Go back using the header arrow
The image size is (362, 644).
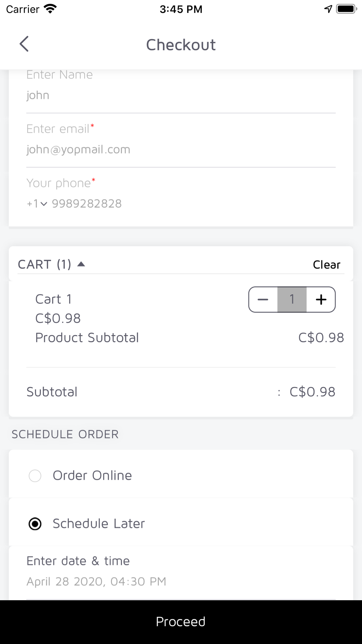tap(24, 44)
